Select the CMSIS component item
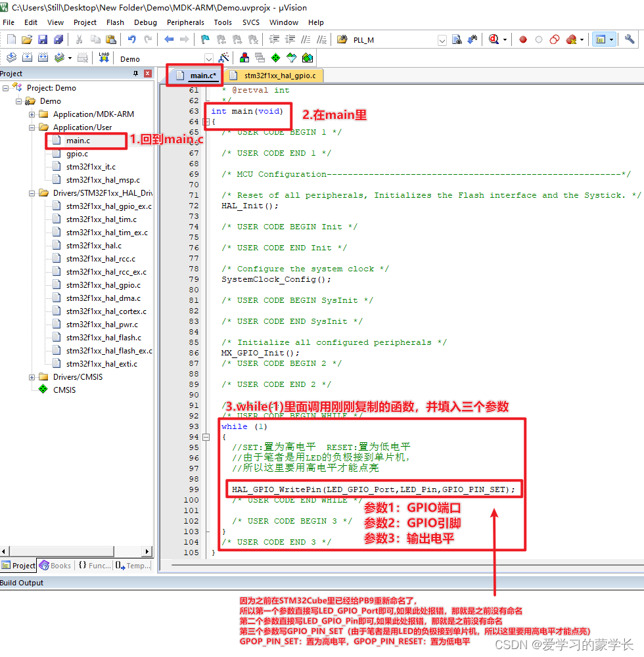644x657 pixels. (x=64, y=390)
